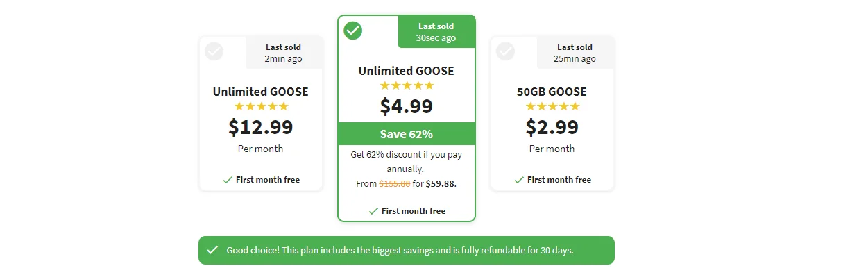Click the star rating under $4.99 plan
Viewport: 868px width, 268px height.
click(x=407, y=85)
